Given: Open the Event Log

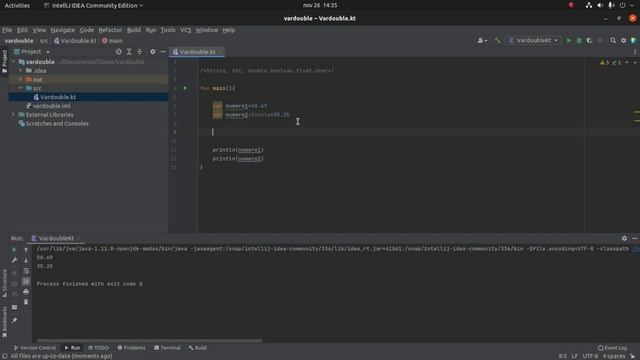Looking at the screenshot, I should (612, 348).
